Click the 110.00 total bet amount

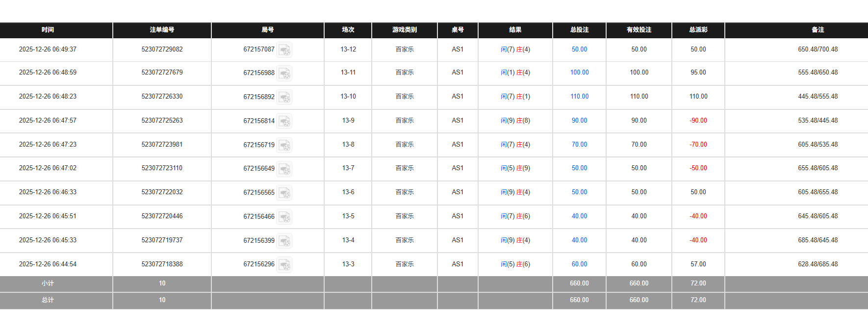(579, 97)
